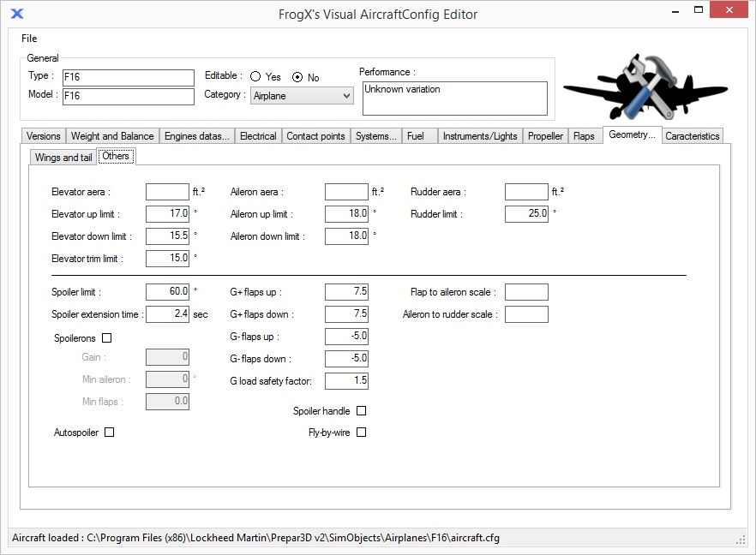Screen dimensions: 756x555
Task: Click the Spoiler limit field
Action: 167,292
